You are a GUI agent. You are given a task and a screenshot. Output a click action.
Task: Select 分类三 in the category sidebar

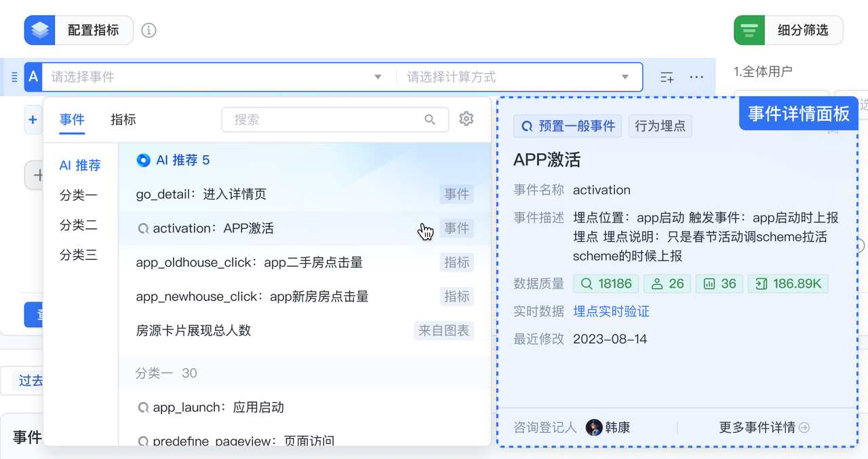(x=79, y=255)
